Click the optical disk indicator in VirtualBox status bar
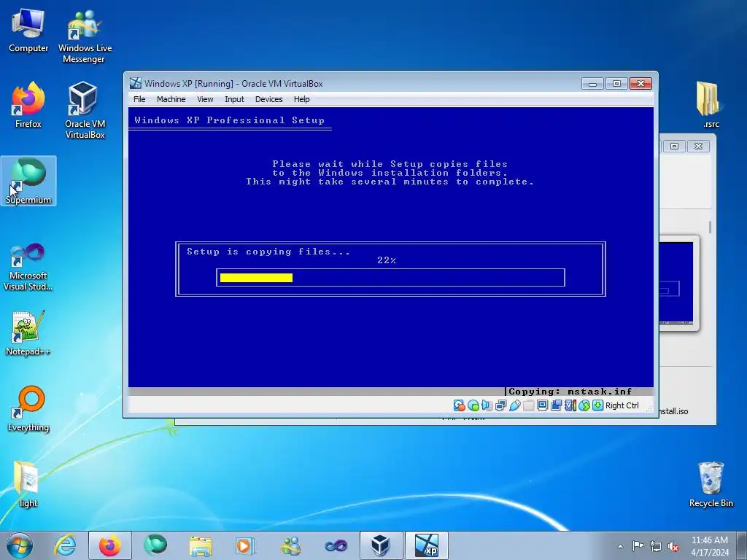 473,405
